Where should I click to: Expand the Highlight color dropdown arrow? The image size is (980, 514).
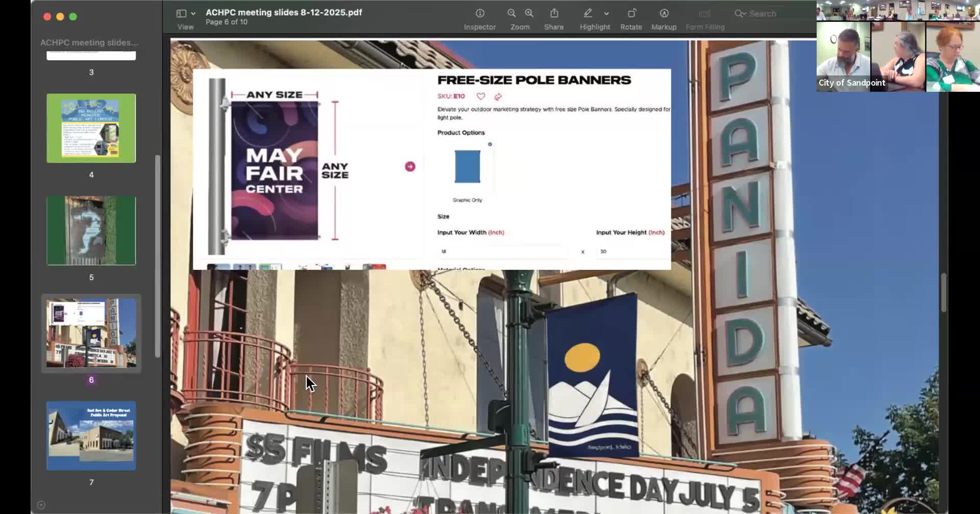coord(606,14)
